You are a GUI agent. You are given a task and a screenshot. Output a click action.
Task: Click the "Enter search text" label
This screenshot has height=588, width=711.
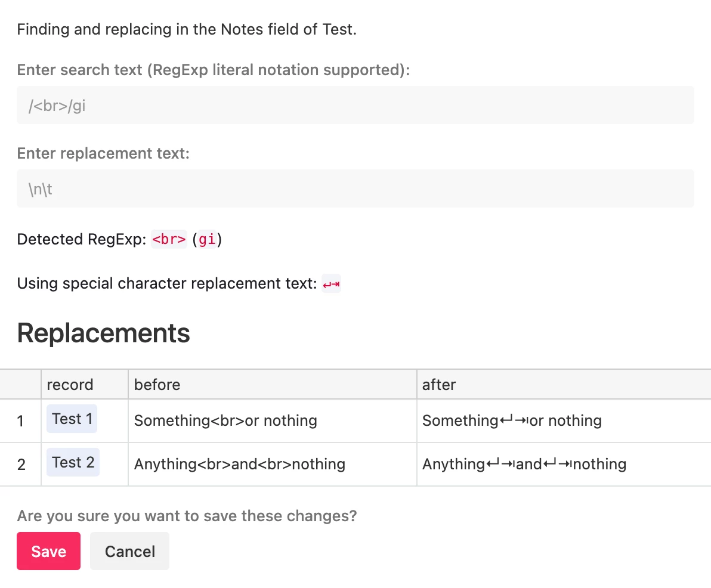(214, 70)
